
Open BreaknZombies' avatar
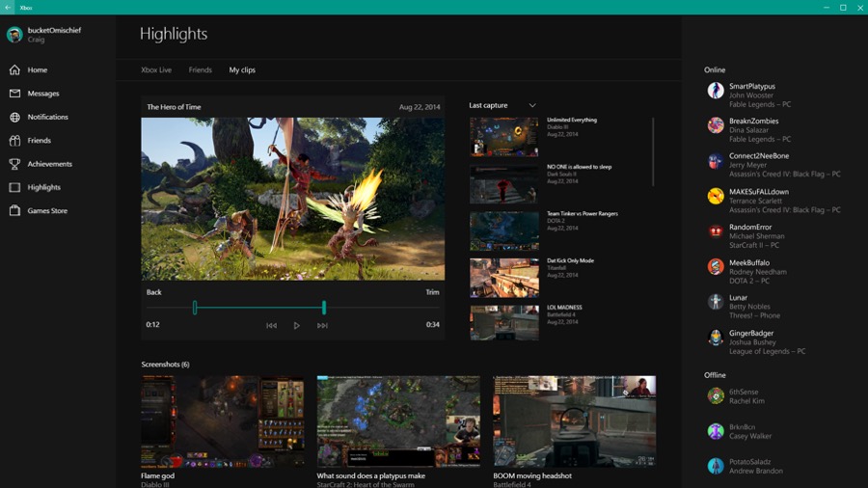click(x=716, y=125)
